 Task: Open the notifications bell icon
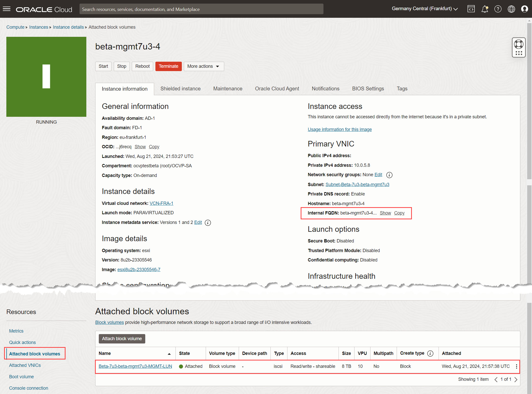[485, 9]
